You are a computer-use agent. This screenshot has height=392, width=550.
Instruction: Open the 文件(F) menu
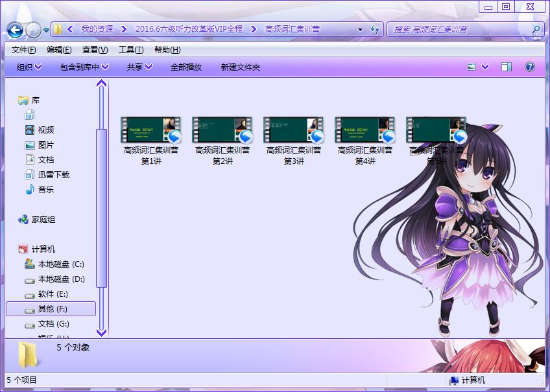point(24,50)
